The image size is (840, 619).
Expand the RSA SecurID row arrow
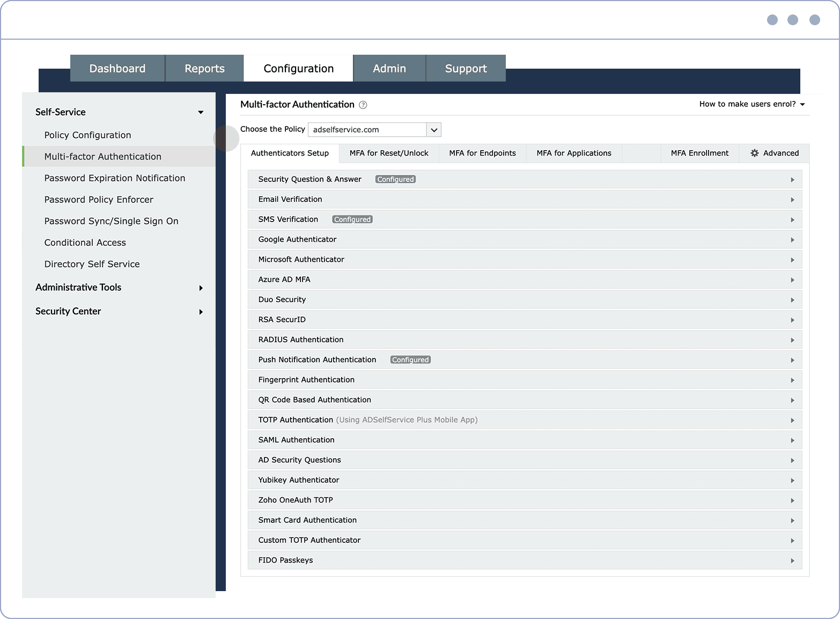tap(792, 320)
